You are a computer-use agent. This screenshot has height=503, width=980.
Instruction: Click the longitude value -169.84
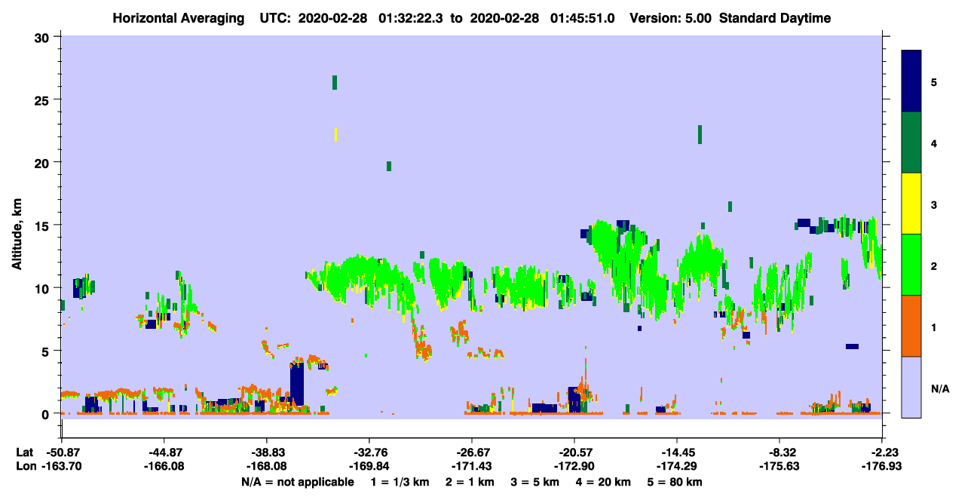tap(369, 466)
